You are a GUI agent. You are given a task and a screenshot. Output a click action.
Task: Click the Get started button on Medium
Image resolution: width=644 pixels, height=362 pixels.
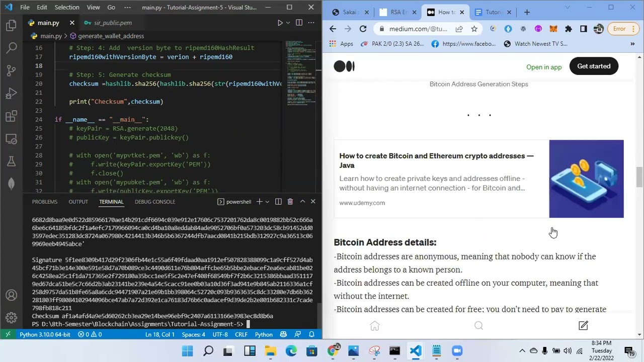[594, 66]
